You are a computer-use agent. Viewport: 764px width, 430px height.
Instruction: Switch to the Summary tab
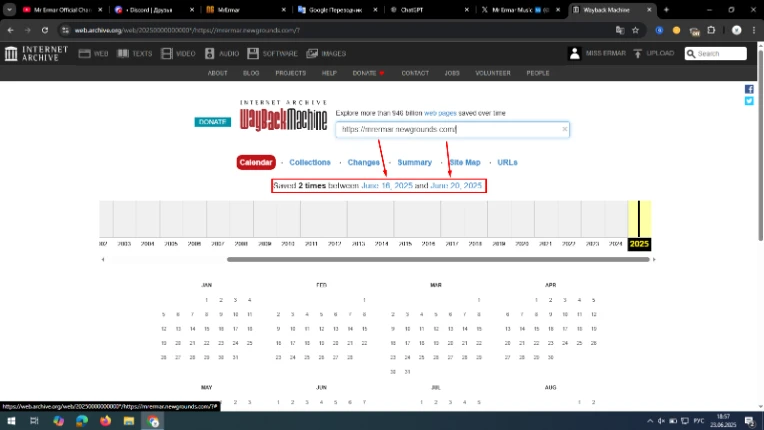[x=414, y=162]
